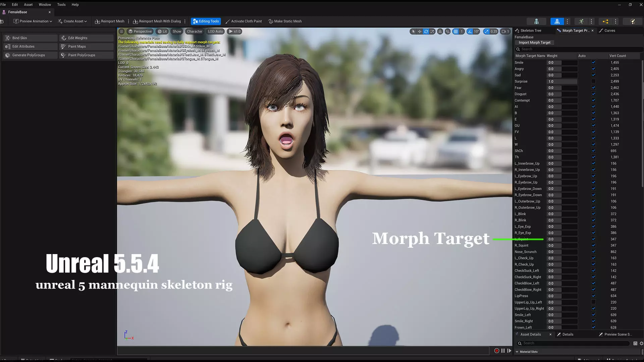Screen dimensions: 644x362
Task: Click Activate Cloth Paint button
Action: [x=244, y=21]
